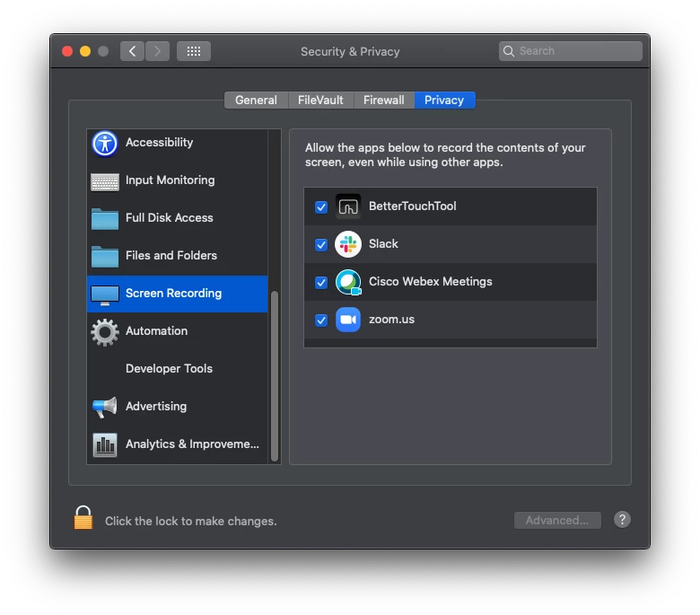700x615 pixels.
Task: Click the sidebar list scrollbar
Action: coord(275,376)
